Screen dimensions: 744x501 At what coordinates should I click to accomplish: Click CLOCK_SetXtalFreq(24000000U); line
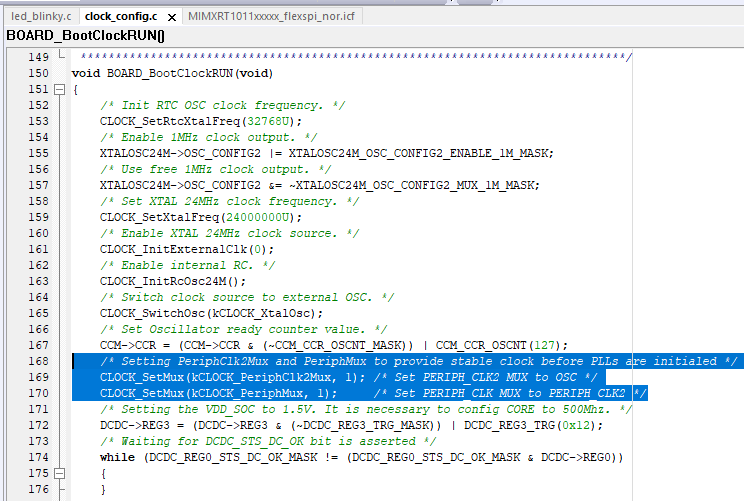[x=201, y=217]
